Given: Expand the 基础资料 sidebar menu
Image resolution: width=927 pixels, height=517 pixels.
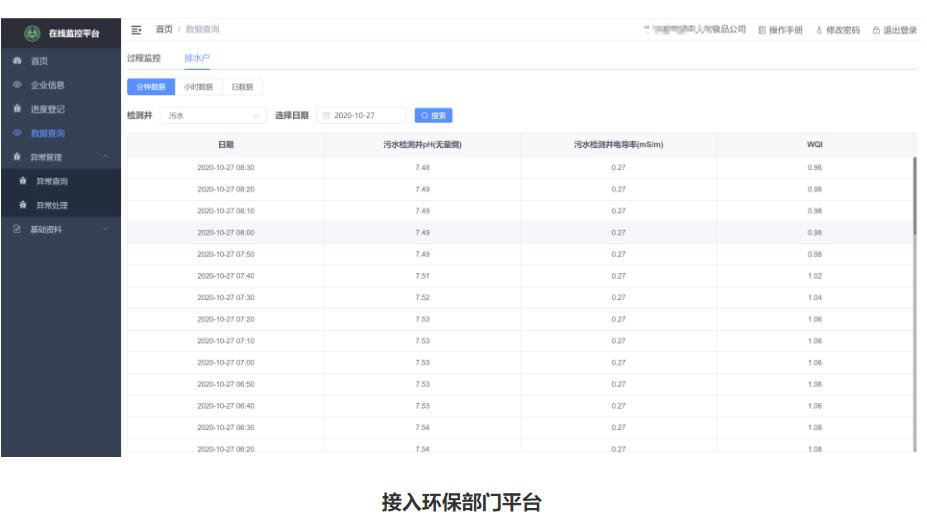Looking at the screenshot, I should tap(105, 230).
